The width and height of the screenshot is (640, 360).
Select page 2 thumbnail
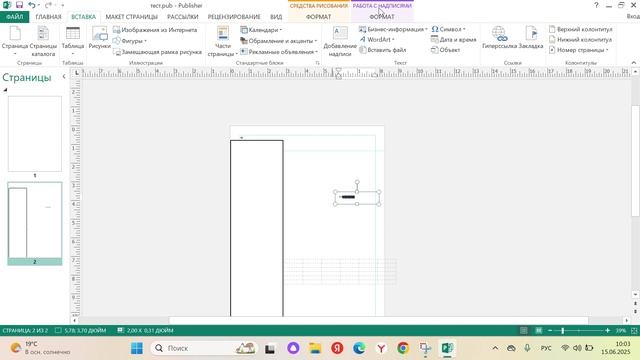[35, 220]
